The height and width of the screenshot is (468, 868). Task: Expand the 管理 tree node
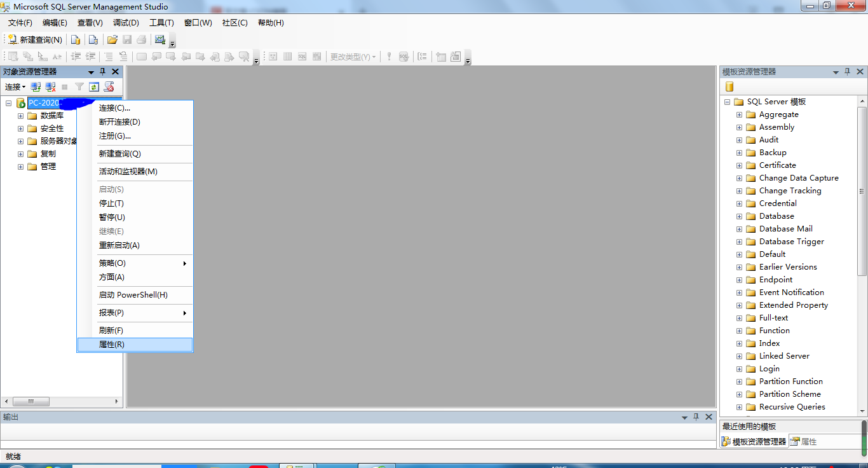point(20,167)
